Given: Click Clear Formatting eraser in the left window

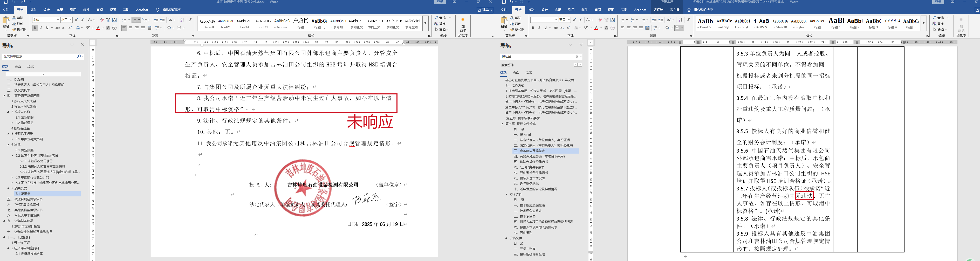Looking at the screenshot, I should point(101,20).
